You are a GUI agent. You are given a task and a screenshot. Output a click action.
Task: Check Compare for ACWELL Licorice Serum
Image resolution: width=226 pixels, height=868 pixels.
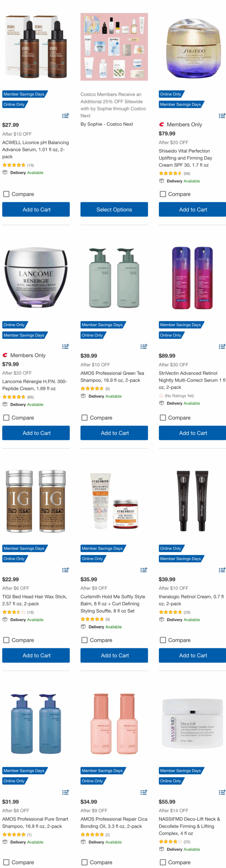point(6,194)
